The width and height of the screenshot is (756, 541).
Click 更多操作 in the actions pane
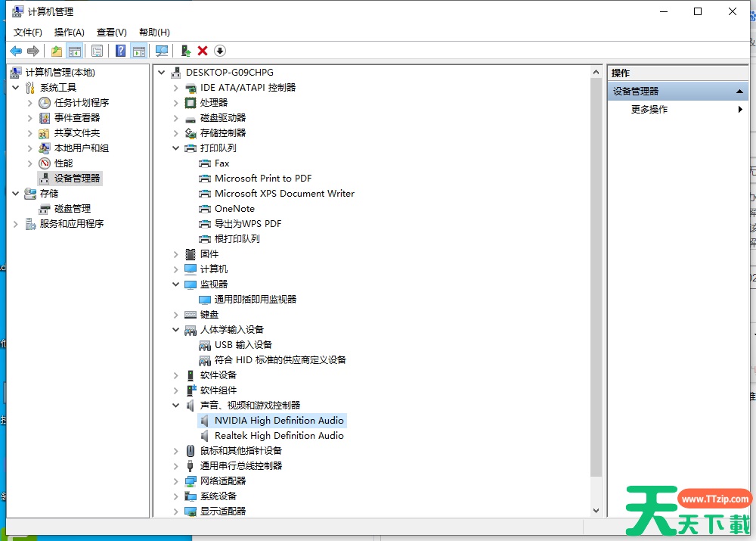click(x=649, y=110)
